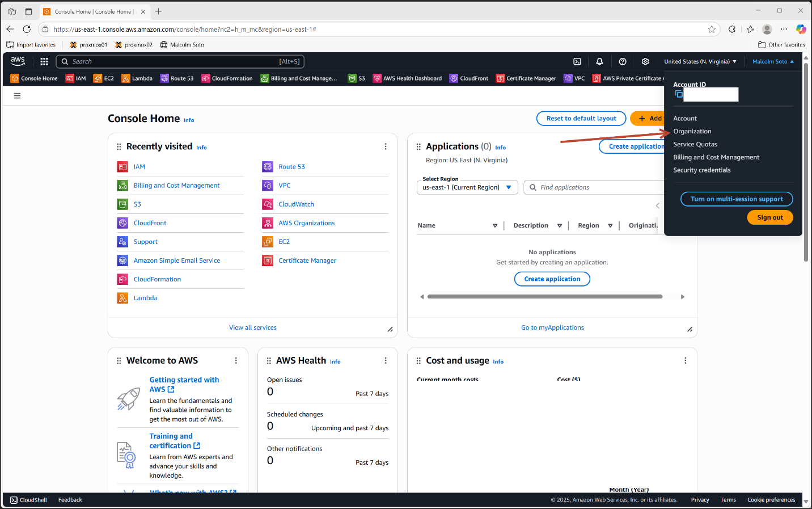Turn on multi-session support
The width and height of the screenshot is (812, 509).
coord(736,199)
